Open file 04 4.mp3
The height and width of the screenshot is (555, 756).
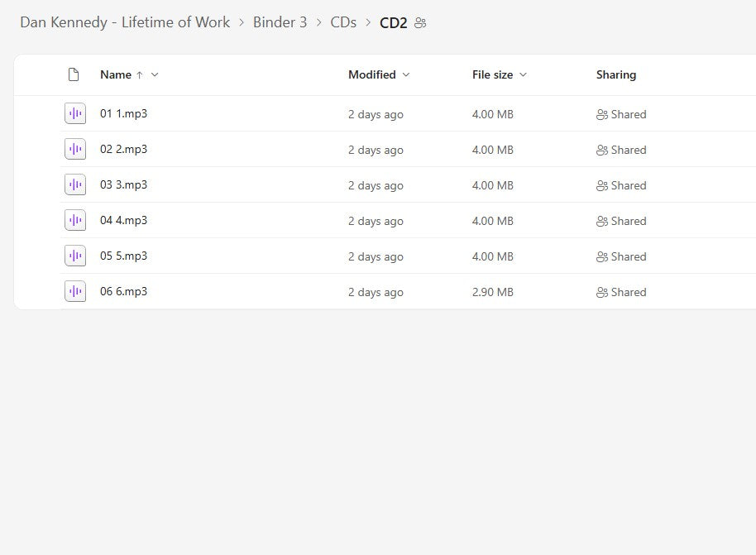(123, 220)
